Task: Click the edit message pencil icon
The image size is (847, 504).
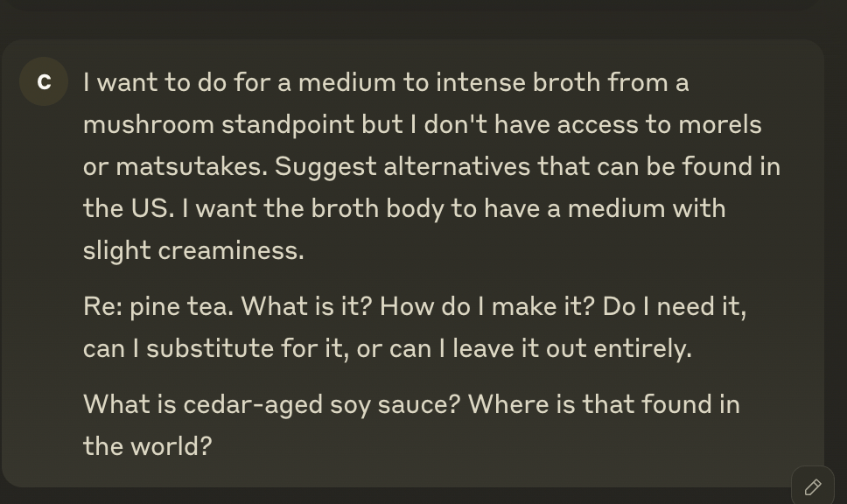Action: coord(812,486)
